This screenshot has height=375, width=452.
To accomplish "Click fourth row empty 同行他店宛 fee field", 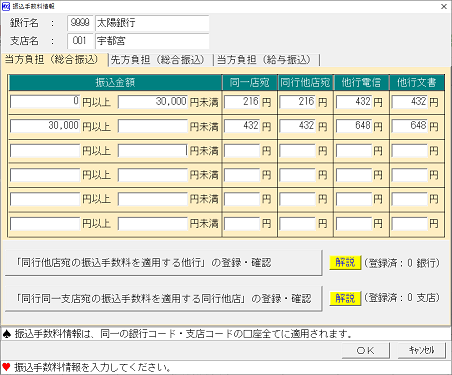I will coord(298,175).
